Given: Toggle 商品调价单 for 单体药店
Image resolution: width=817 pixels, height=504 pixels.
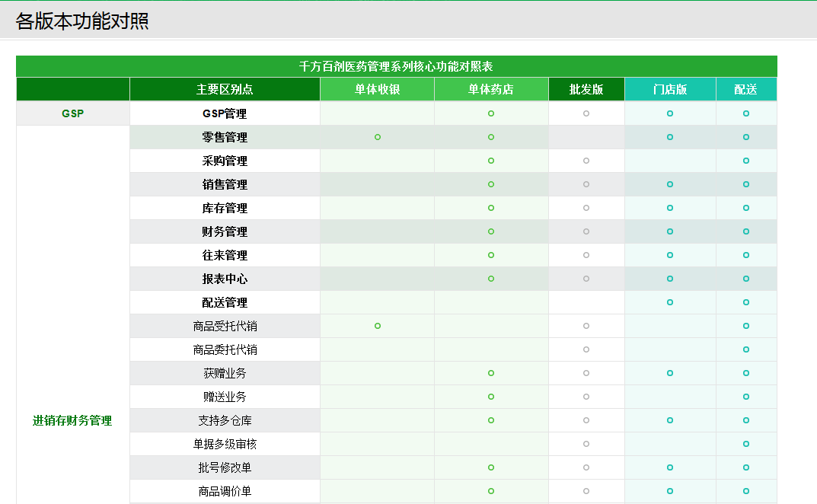Looking at the screenshot, I should pyautogui.click(x=490, y=491).
